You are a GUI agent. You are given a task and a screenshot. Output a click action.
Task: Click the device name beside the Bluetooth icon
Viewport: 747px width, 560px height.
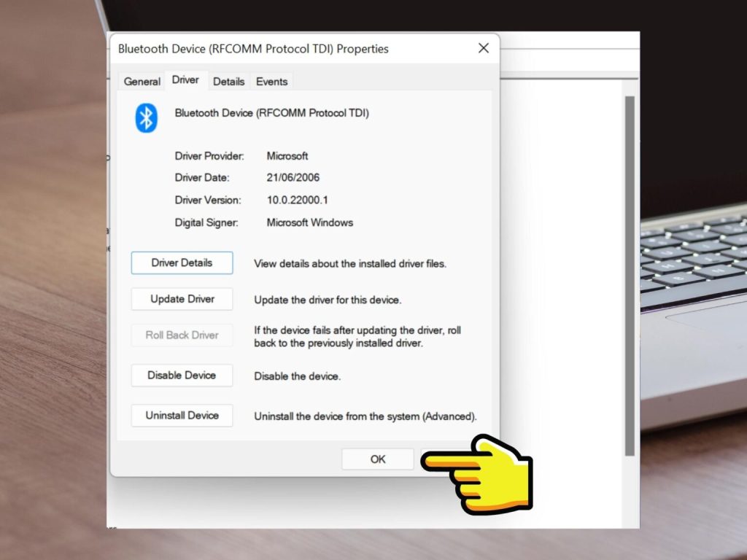(x=271, y=114)
